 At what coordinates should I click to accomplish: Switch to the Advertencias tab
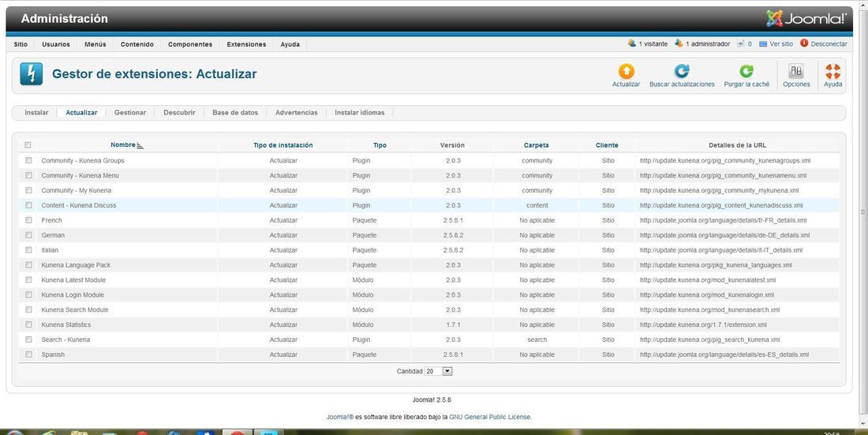pos(297,112)
